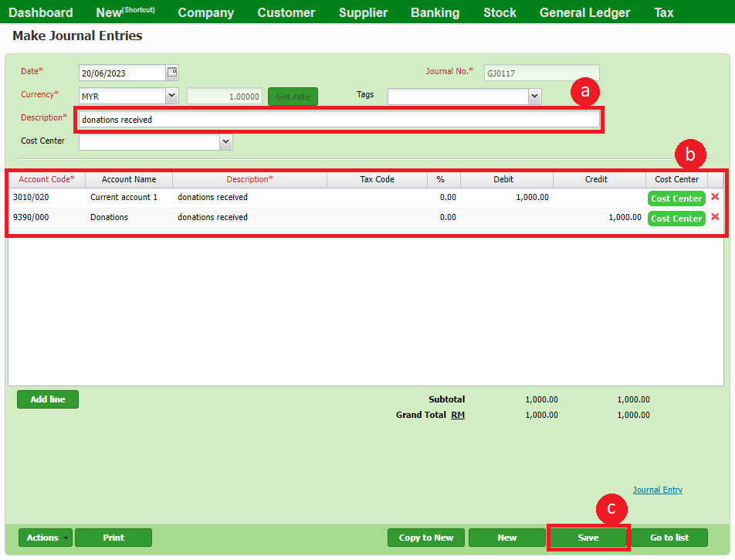Click the RM currency link beside Grand Total
The width and height of the screenshot is (735, 560).
pyautogui.click(x=458, y=415)
